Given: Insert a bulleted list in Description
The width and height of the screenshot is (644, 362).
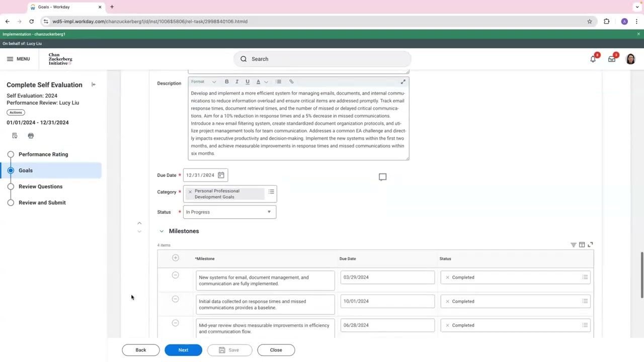Looking at the screenshot, I should click(278, 81).
